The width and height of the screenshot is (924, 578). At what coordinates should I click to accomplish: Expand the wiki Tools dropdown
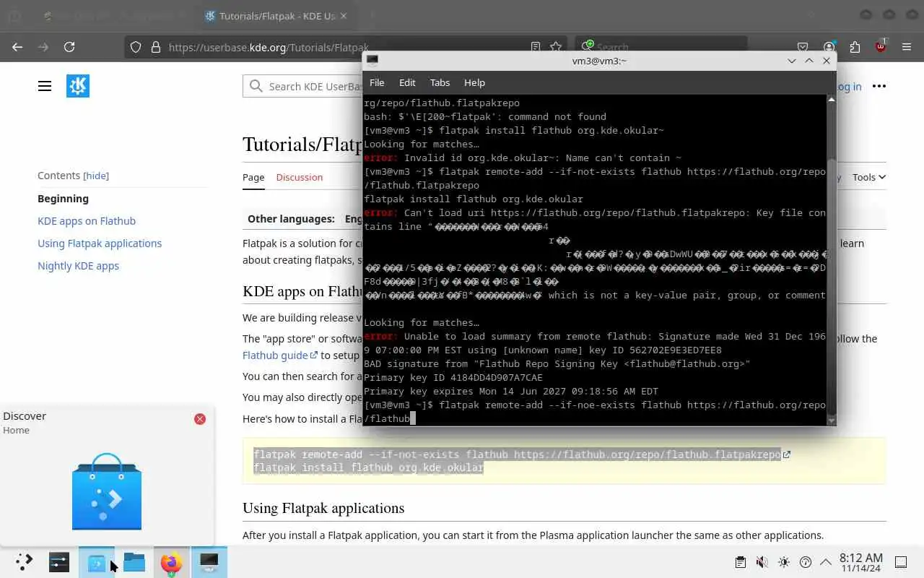click(x=868, y=177)
